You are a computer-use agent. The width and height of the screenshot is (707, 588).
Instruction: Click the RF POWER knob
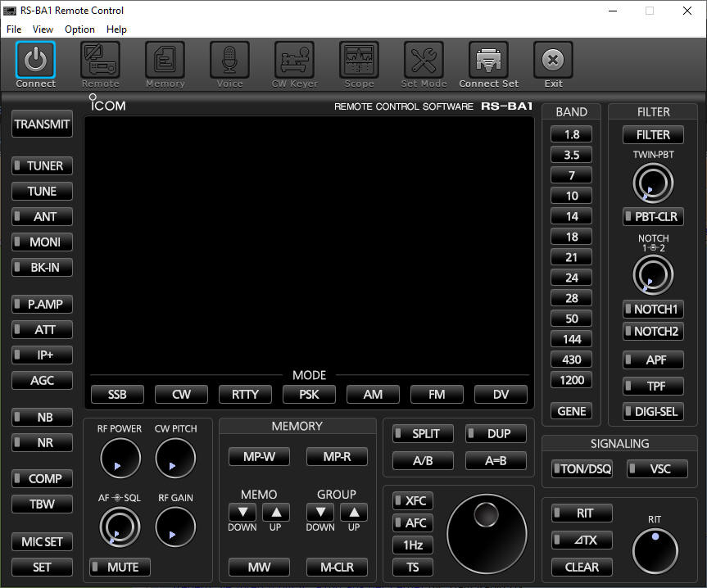(x=120, y=459)
